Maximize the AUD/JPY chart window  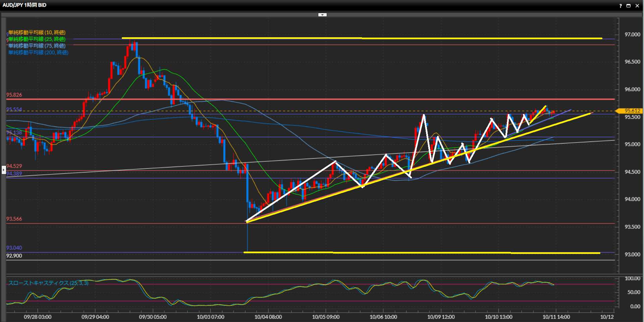point(629,6)
